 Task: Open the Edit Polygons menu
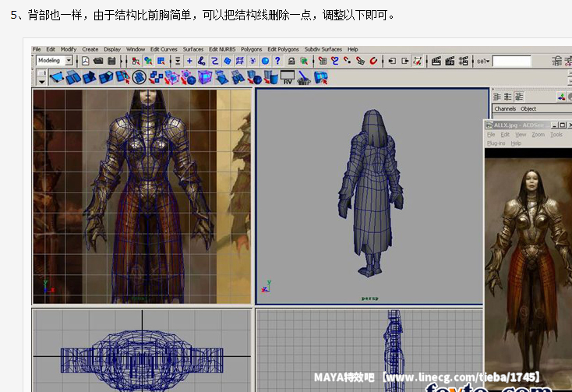(283, 49)
